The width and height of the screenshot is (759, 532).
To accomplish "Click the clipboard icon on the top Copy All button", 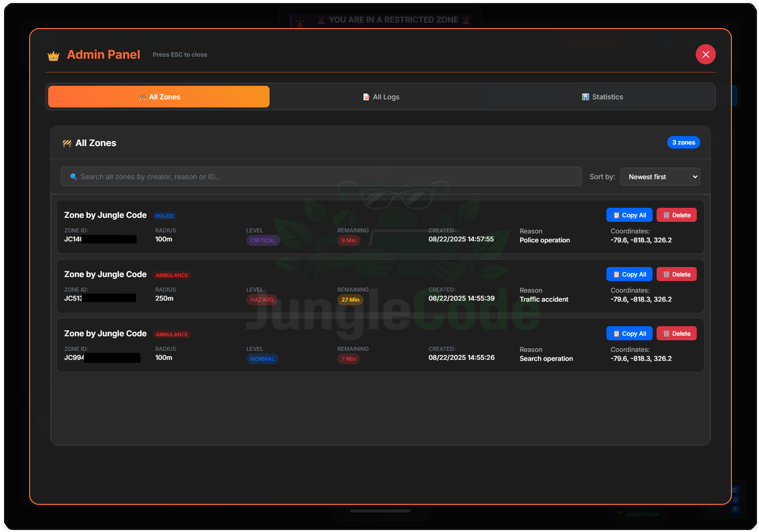I will [x=616, y=215].
